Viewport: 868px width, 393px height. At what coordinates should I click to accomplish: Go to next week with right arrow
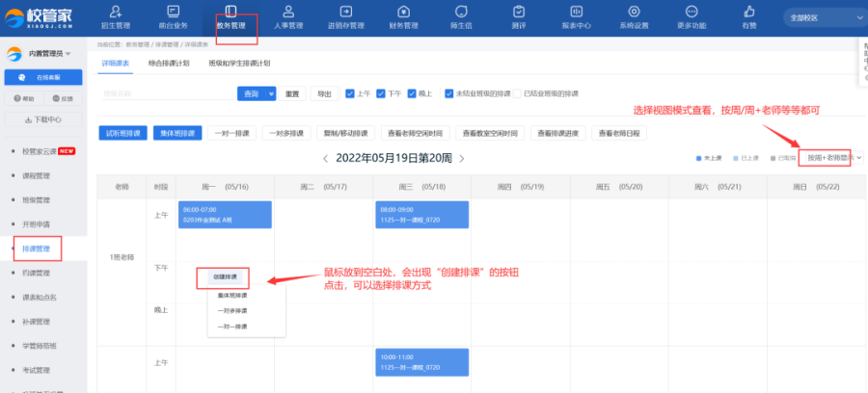tap(461, 158)
